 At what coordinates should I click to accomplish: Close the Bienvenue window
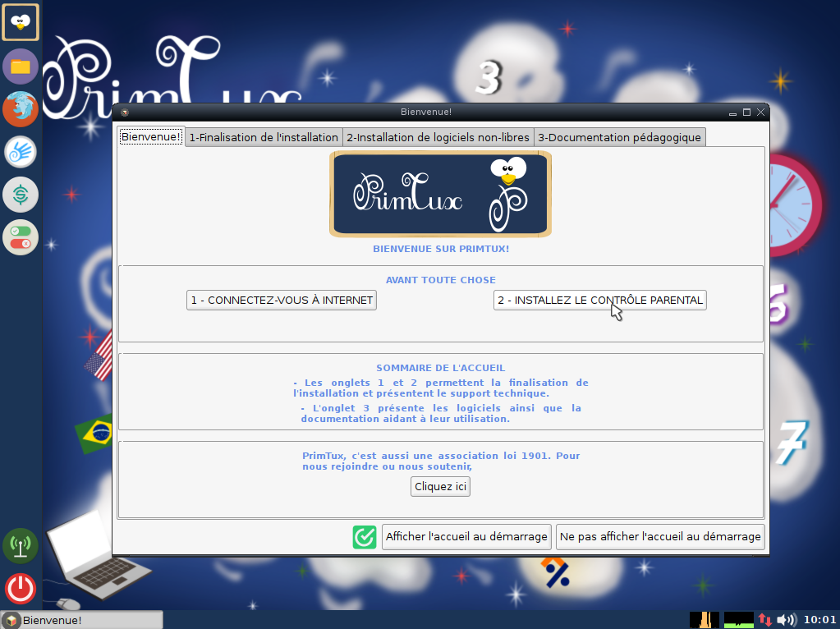pos(760,112)
